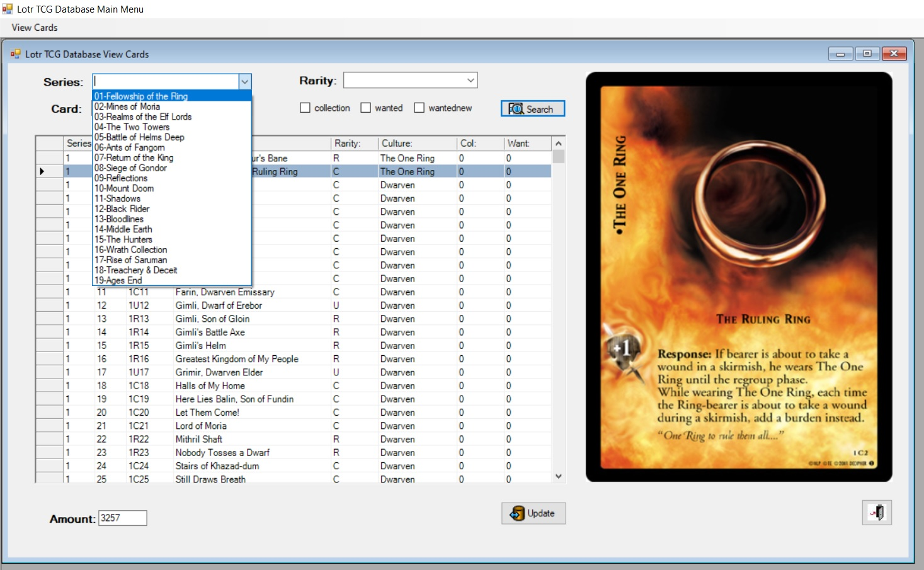Choose 09-Reflections in the Series dropdown
The image size is (924, 570).
pos(123,178)
